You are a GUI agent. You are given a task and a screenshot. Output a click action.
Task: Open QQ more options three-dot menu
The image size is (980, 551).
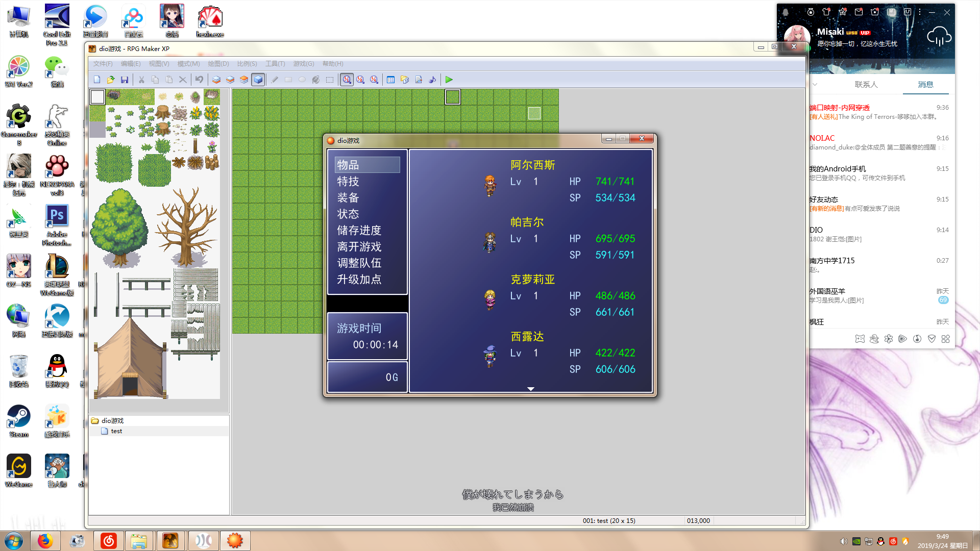pos(920,12)
